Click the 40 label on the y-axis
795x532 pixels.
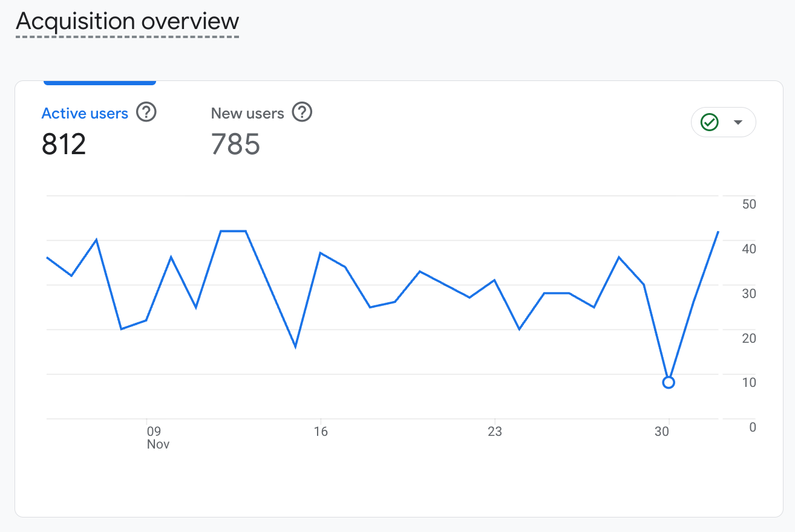click(749, 249)
